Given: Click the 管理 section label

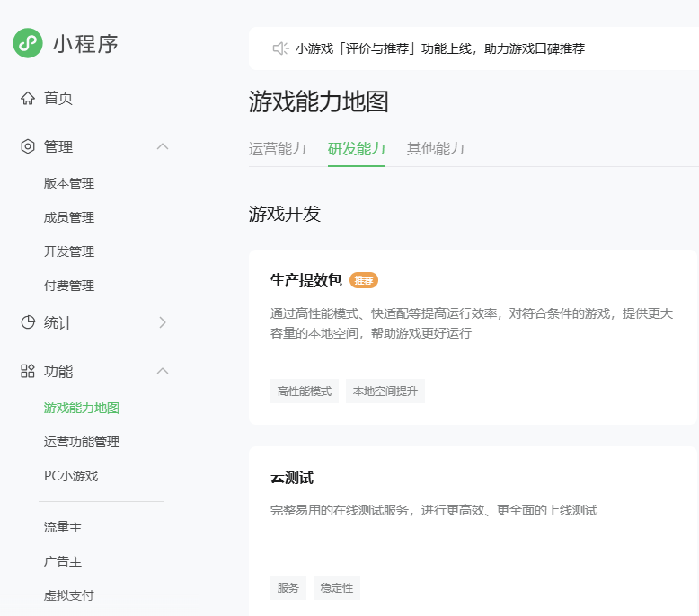Looking at the screenshot, I should coord(58,146).
